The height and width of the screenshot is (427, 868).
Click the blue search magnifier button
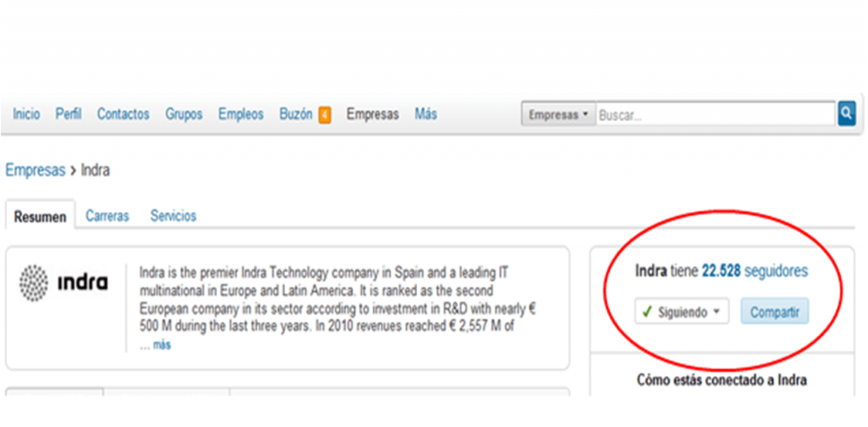pyautogui.click(x=847, y=114)
